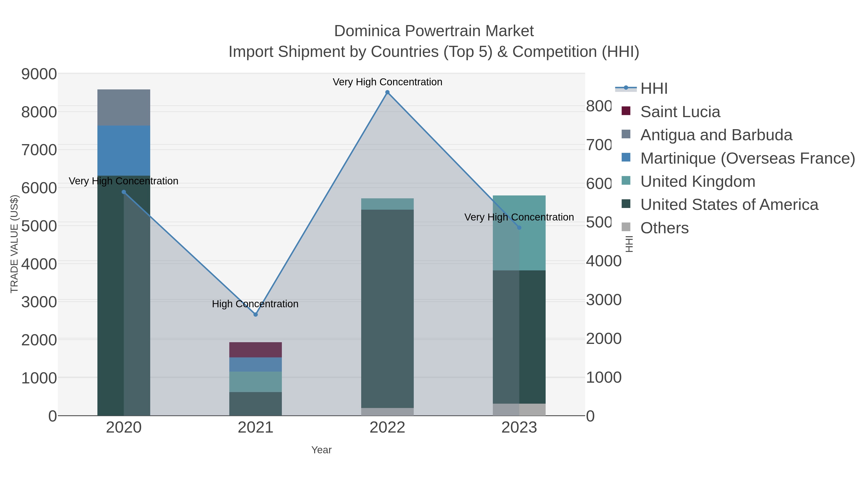Click the 2020 Martinique bar segment
Screen dimensions: 868x488
[124, 151]
